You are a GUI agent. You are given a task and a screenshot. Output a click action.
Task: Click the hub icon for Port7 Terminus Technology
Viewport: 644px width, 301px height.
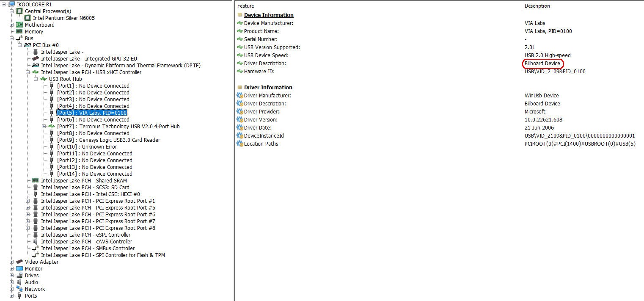(x=52, y=126)
